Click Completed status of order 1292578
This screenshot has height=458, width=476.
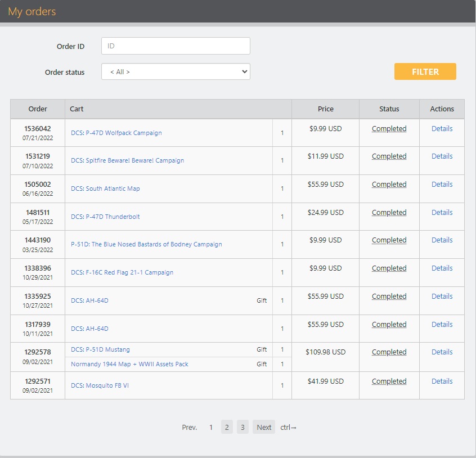tap(389, 352)
